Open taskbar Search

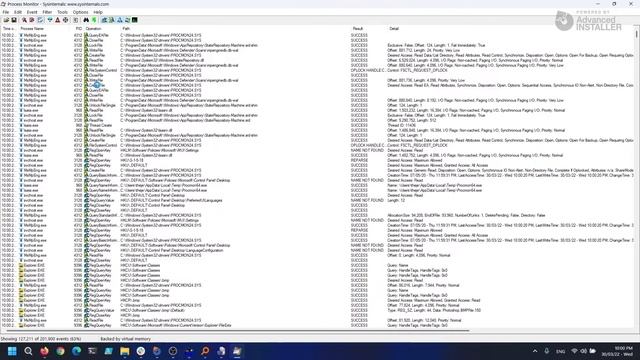(28, 351)
